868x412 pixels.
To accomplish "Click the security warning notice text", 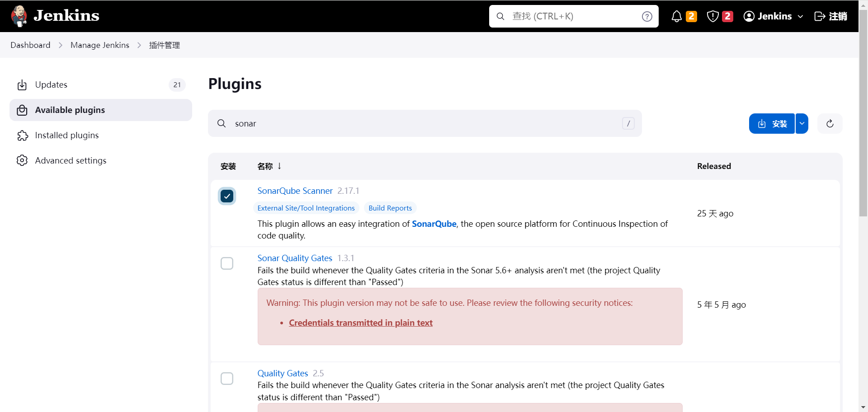I will [x=449, y=303].
